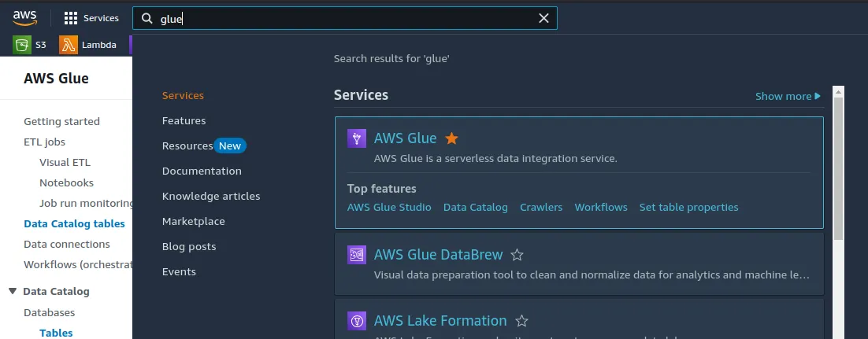Favorite AWS Lake Formation with star
868x339 pixels.
click(521, 321)
